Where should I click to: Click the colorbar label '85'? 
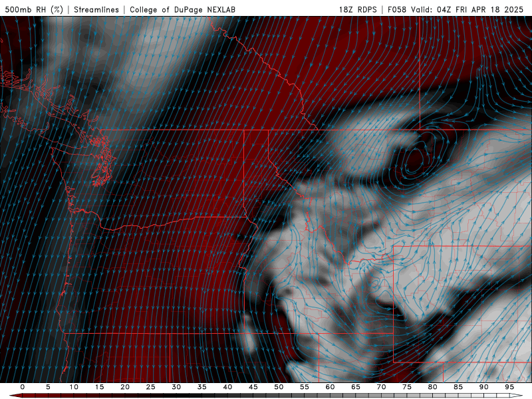click(x=458, y=387)
